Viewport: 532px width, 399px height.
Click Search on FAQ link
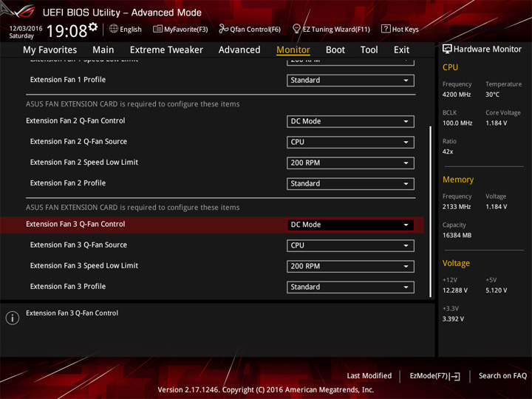pyautogui.click(x=502, y=375)
